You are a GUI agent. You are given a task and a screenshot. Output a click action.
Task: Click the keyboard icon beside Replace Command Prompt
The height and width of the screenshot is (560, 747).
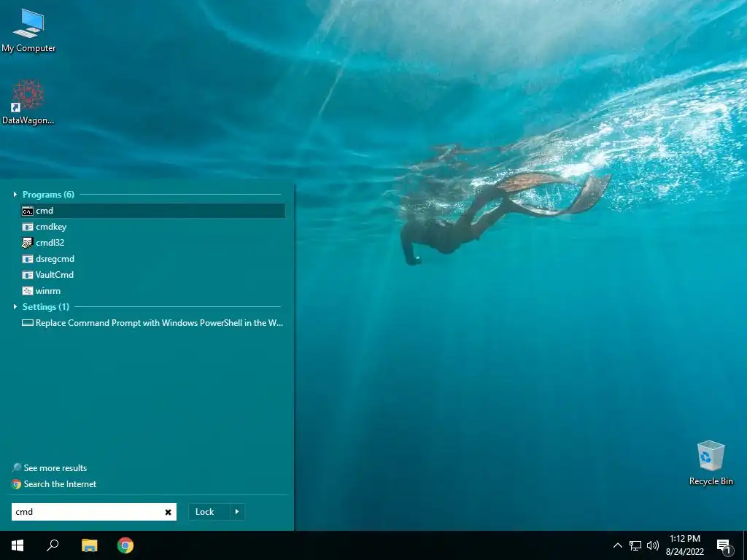(x=28, y=323)
